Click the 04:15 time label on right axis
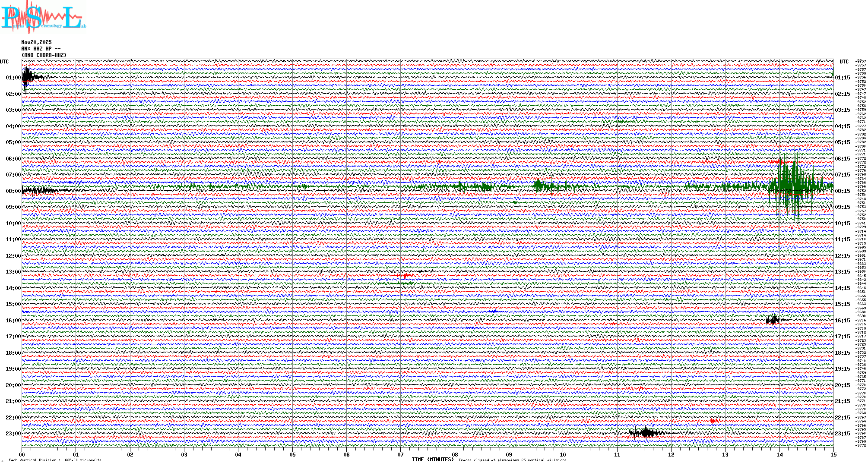 click(x=842, y=126)
